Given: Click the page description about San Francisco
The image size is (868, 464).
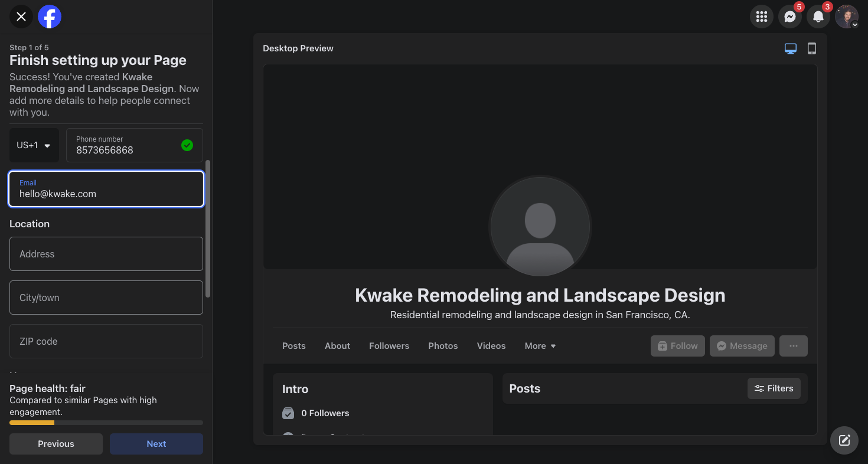Looking at the screenshot, I should [x=540, y=315].
